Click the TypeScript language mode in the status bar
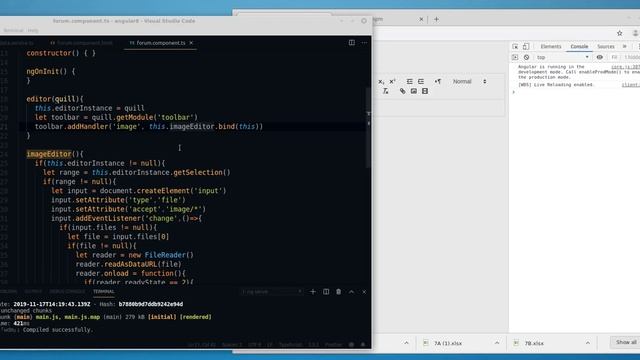Image resolution: width=640 pixels, height=360 pixels. click(x=290, y=345)
